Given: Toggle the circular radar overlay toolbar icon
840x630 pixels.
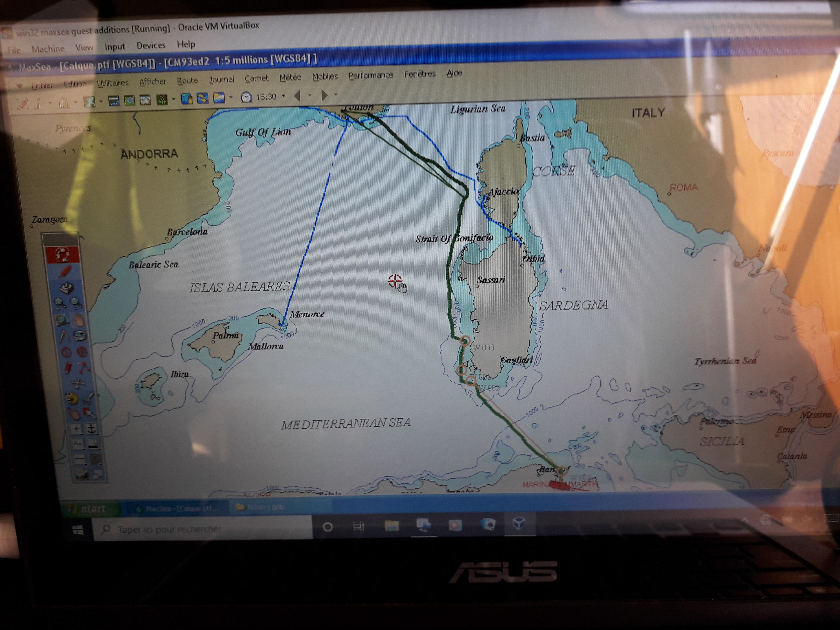Looking at the screenshot, I should (x=129, y=101).
